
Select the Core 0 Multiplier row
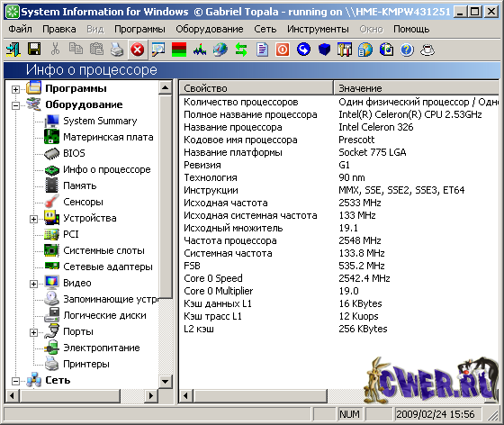(x=339, y=291)
